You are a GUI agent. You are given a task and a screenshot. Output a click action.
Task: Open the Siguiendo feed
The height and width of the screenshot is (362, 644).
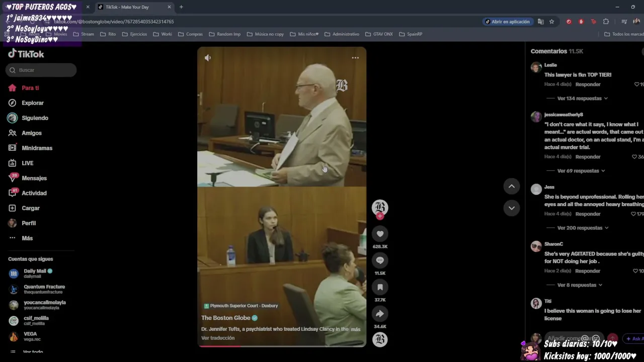point(35,118)
